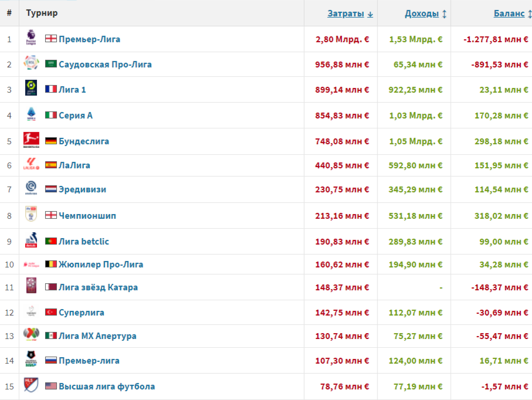The height and width of the screenshot is (400, 532).
Task: Select the 124,00 млн € income value
Action: click(415, 361)
